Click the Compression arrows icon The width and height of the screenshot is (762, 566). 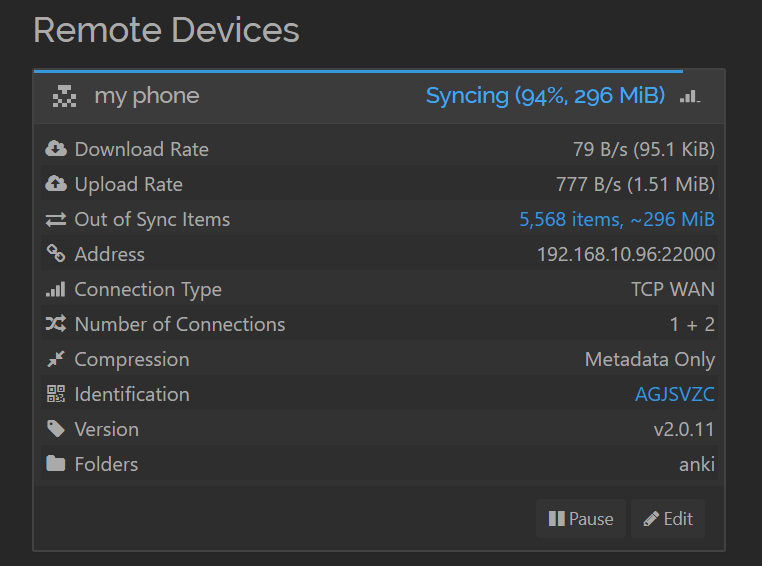pyautogui.click(x=56, y=359)
